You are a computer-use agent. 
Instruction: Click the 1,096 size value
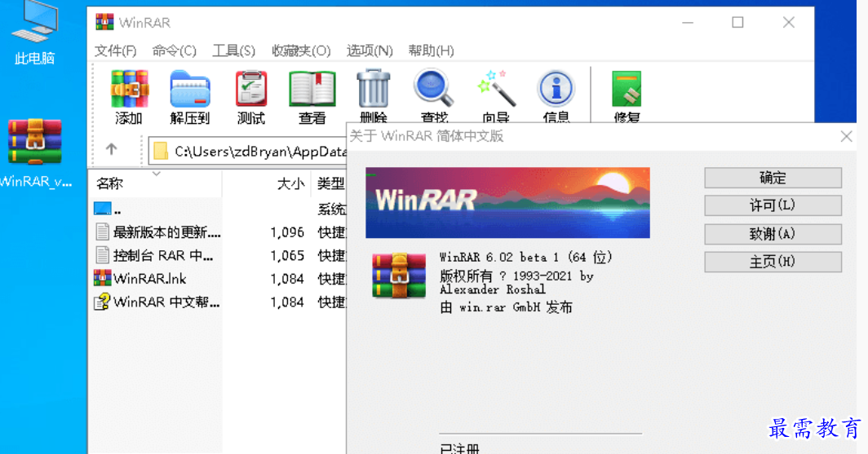point(287,232)
